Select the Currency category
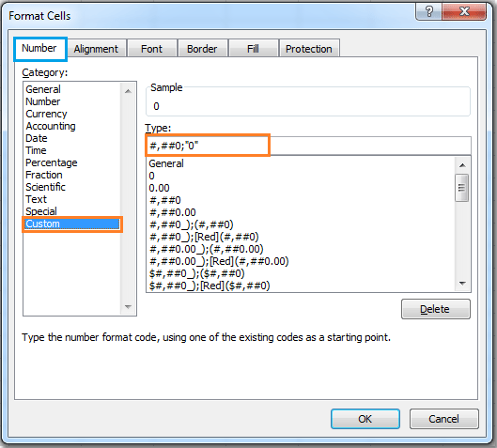This screenshot has width=497, height=448. click(x=46, y=114)
